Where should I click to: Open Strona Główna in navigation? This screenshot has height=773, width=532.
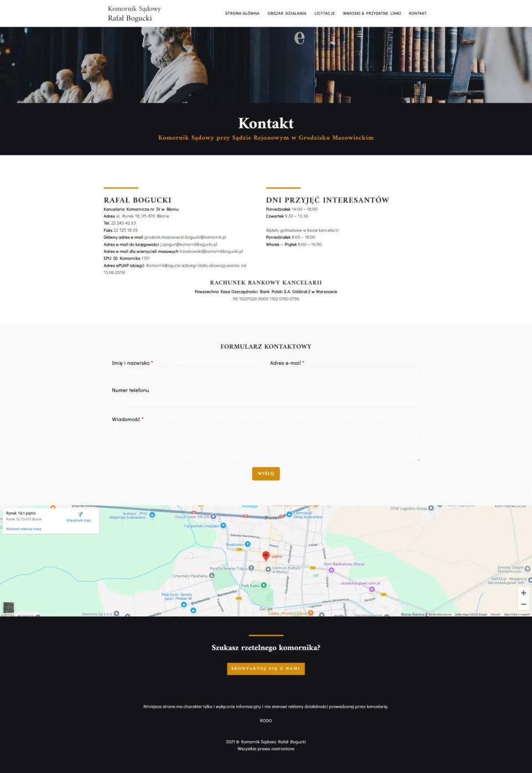[x=242, y=13]
